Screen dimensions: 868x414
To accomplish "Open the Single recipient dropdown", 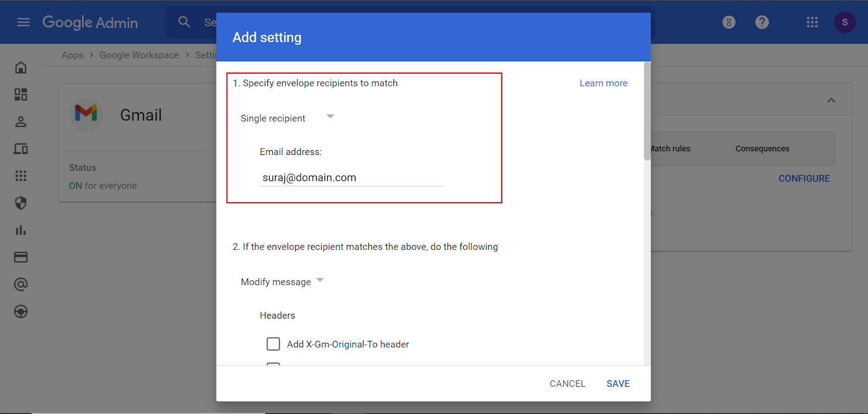I will (287, 118).
